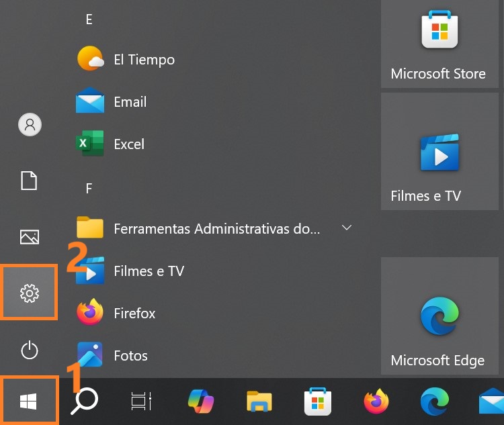
Task: Jump via letter F section header
Action: click(89, 188)
